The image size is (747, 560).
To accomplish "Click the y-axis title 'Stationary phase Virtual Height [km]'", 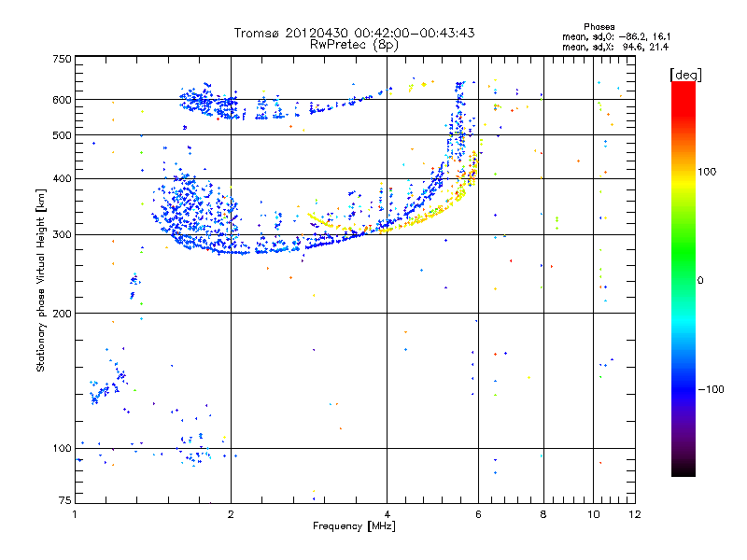I will (x=41, y=280).
